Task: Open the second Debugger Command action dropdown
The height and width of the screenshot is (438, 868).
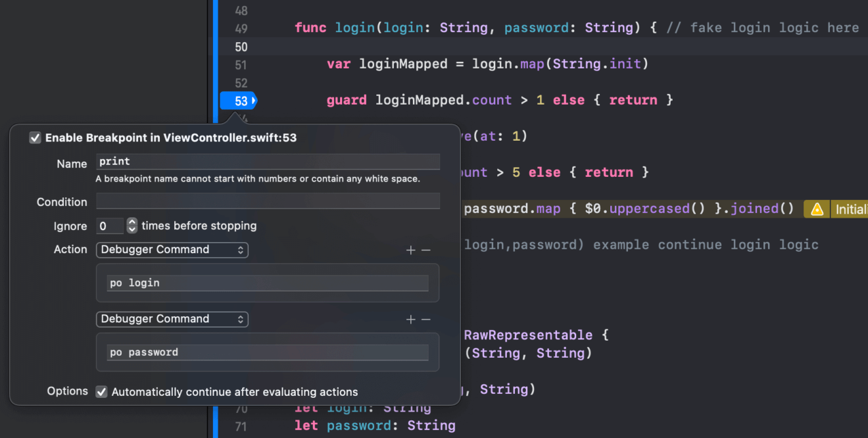Action: tap(172, 319)
